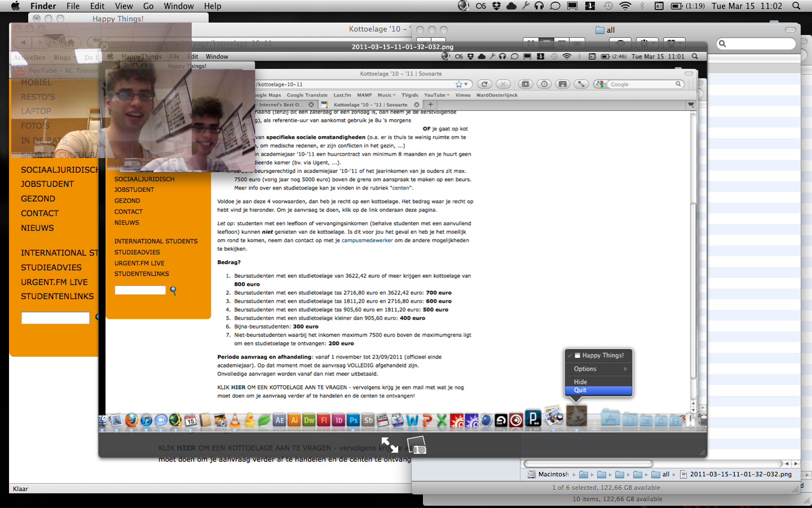
Task: Toggle the toolbar pill in Finder window 'all'
Action: click(x=791, y=29)
